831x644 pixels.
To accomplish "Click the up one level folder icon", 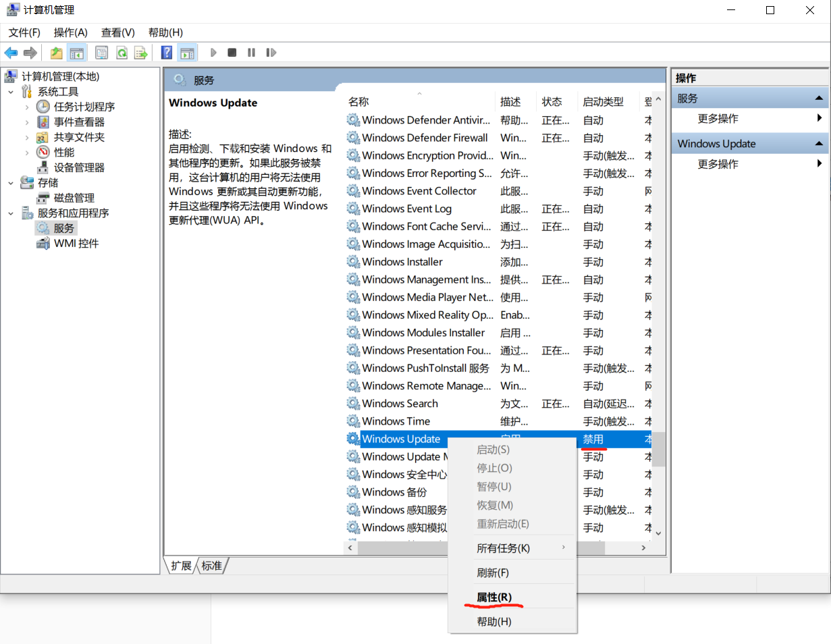I will coord(57,53).
